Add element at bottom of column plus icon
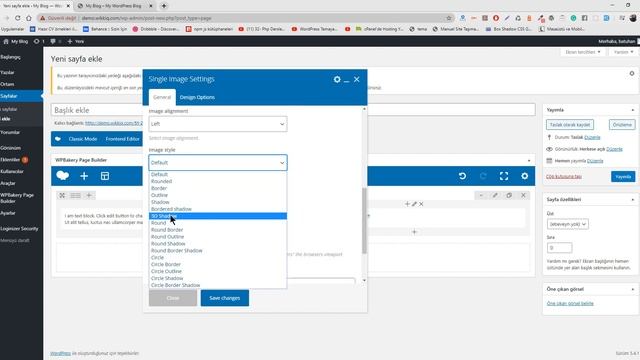Image resolution: width=640 pixels, height=360 pixels. [x=414, y=232]
